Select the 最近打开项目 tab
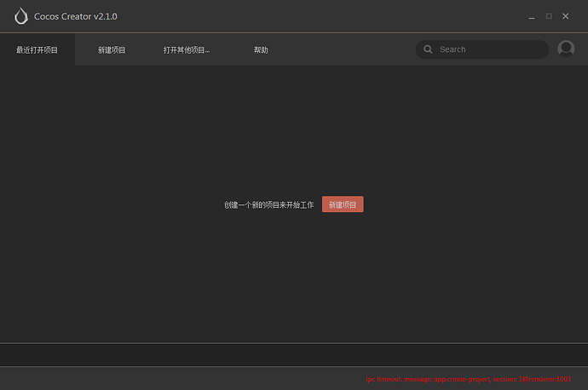This screenshot has width=588, height=390. (37, 49)
